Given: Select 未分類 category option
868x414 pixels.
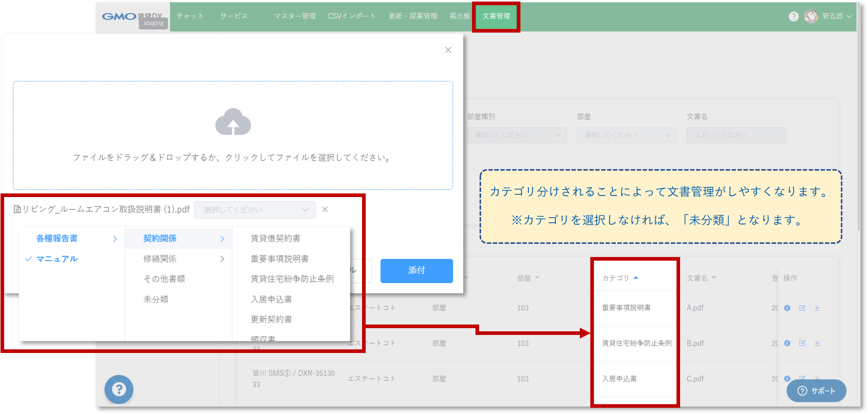Looking at the screenshot, I should coord(156,299).
